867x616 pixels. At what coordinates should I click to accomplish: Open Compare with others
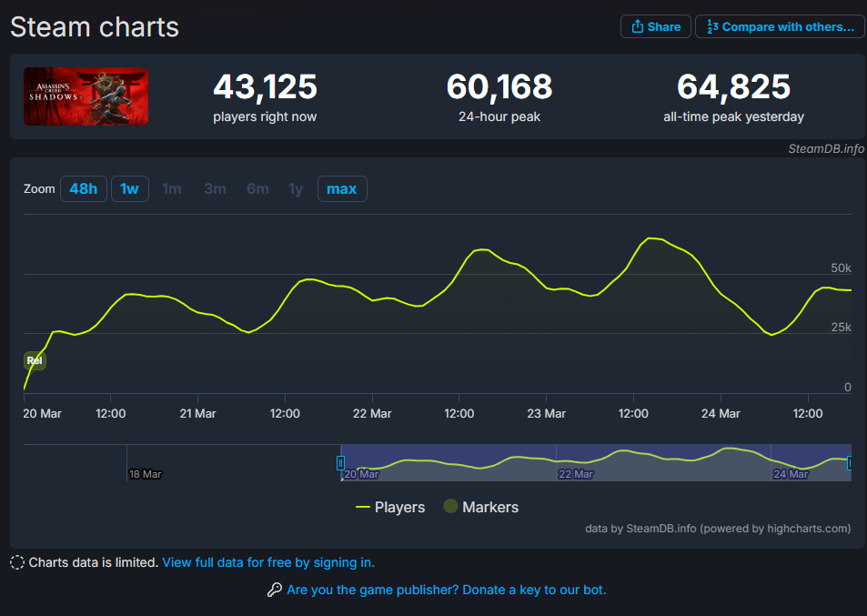click(x=781, y=26)
